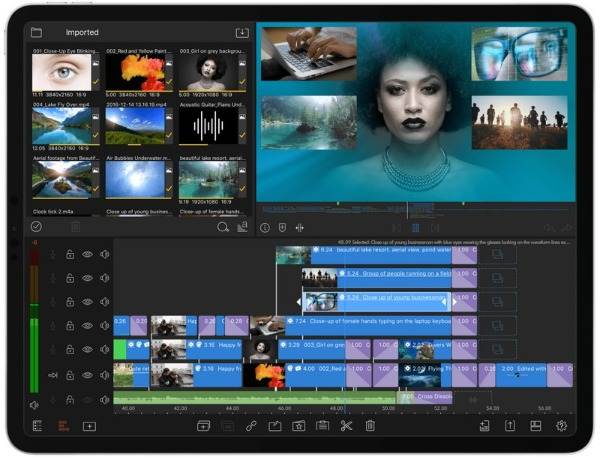Open the library source folder icon
The image size is (600, 457).
pos(36,33)
